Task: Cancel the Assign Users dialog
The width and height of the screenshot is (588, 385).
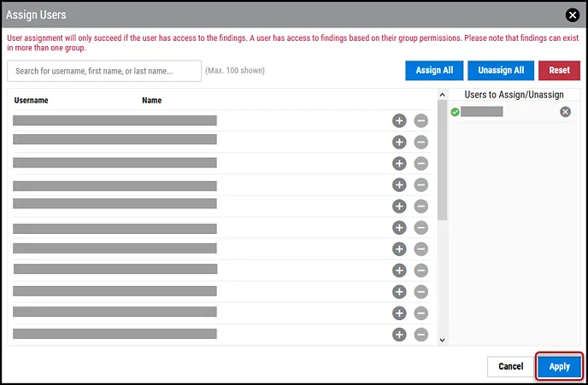Action: pyautogui.click(x=511, y=366)
